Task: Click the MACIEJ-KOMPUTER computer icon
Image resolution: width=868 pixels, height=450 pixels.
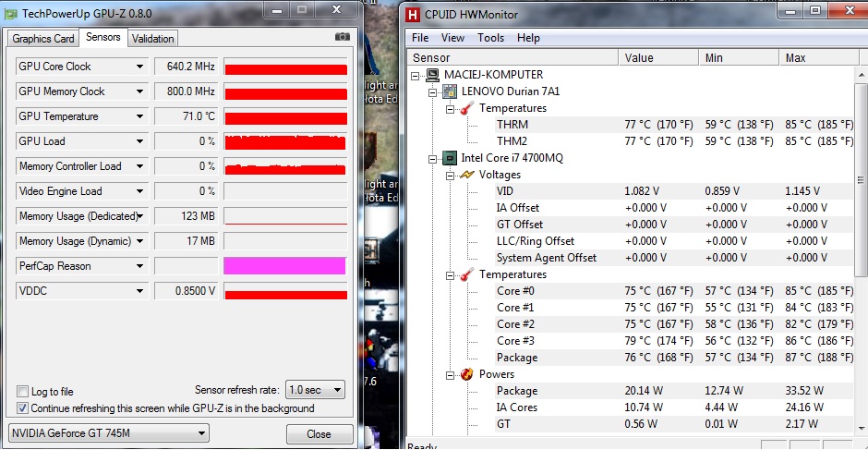Action: click(x=432, y=75)
